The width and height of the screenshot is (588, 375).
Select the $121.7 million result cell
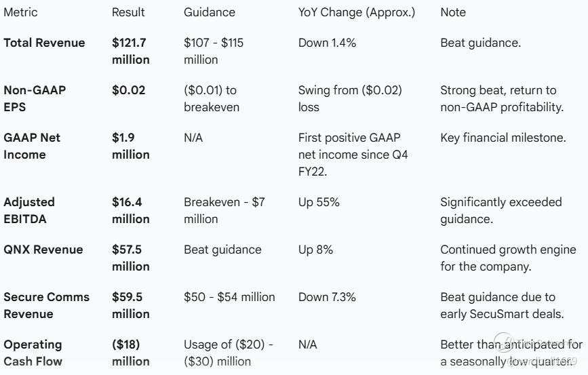[x=130, y=51]
